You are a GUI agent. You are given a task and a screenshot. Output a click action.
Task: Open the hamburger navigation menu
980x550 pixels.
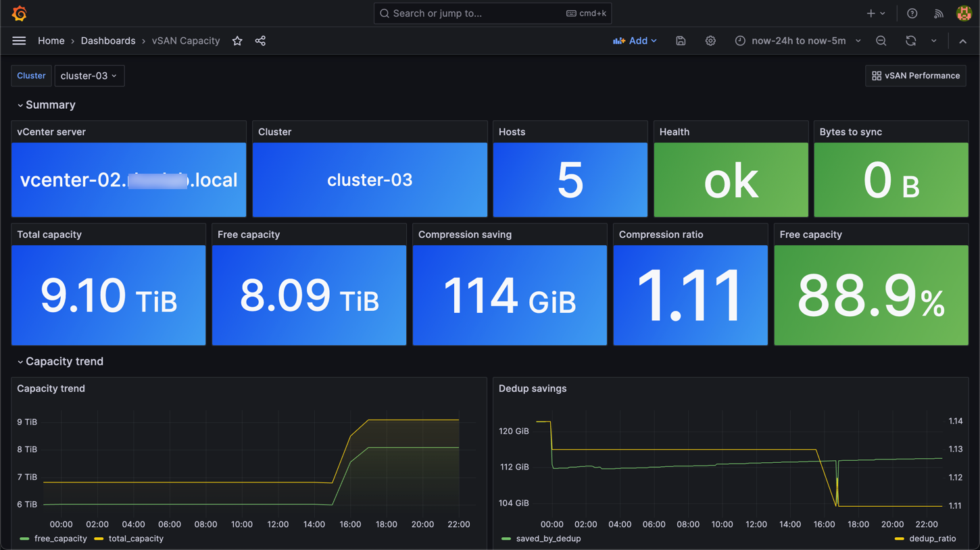tap(19, 41)
